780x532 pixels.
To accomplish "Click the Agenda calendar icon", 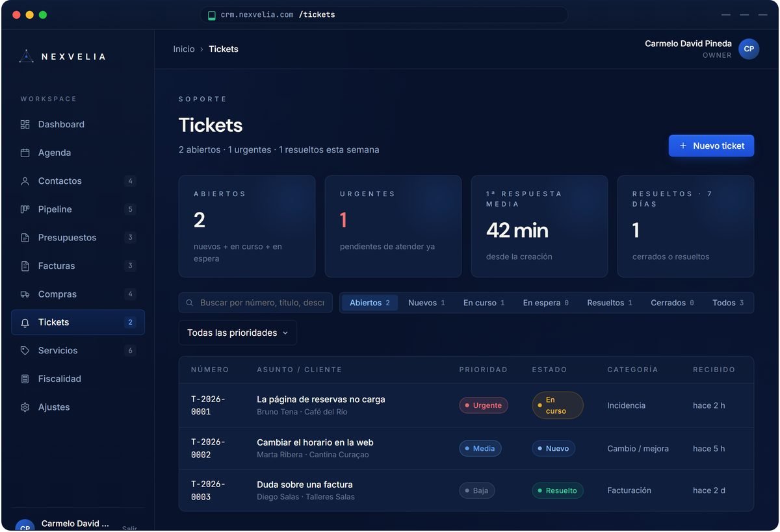I will pos(25,153).
